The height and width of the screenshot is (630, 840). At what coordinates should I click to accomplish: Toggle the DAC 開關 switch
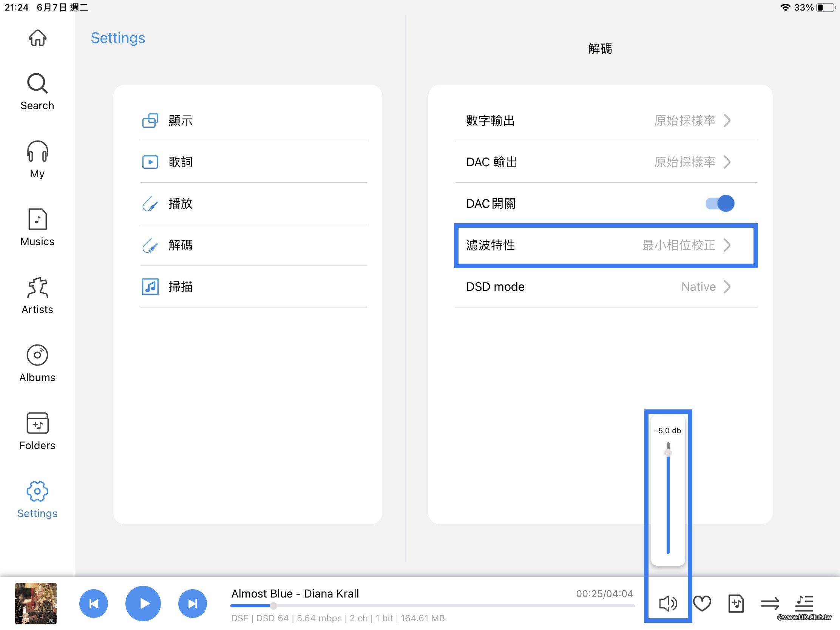click(720, 204)
